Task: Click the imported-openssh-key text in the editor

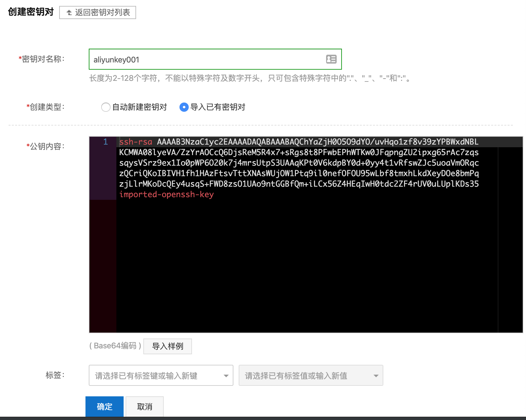Action: [x=166, y=195]
